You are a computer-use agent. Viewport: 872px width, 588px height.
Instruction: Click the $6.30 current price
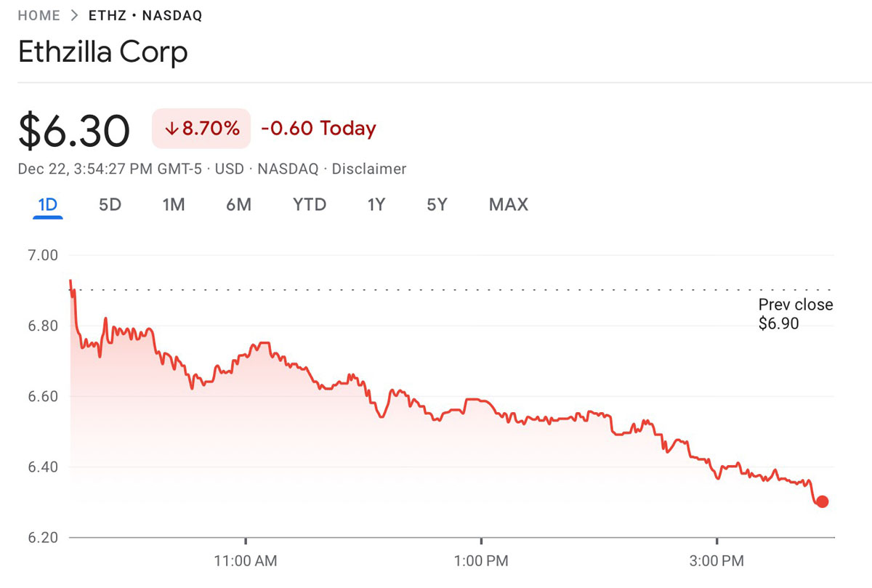pos(74,131)
